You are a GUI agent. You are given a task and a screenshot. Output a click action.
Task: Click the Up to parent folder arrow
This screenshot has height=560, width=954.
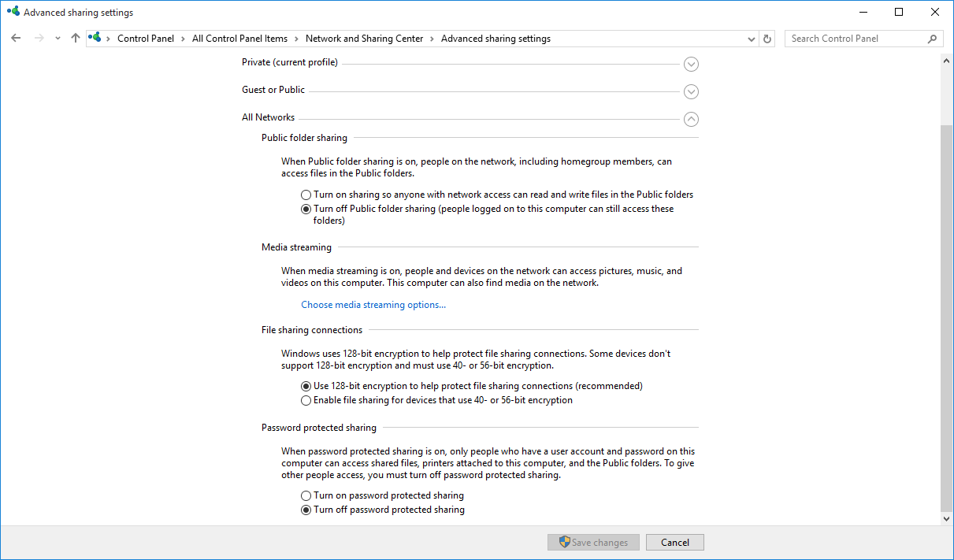point(76,39)
